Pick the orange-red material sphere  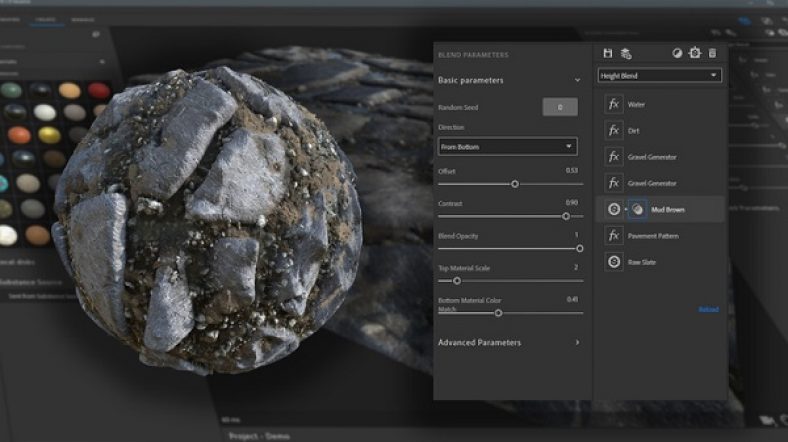pos(19,135)
